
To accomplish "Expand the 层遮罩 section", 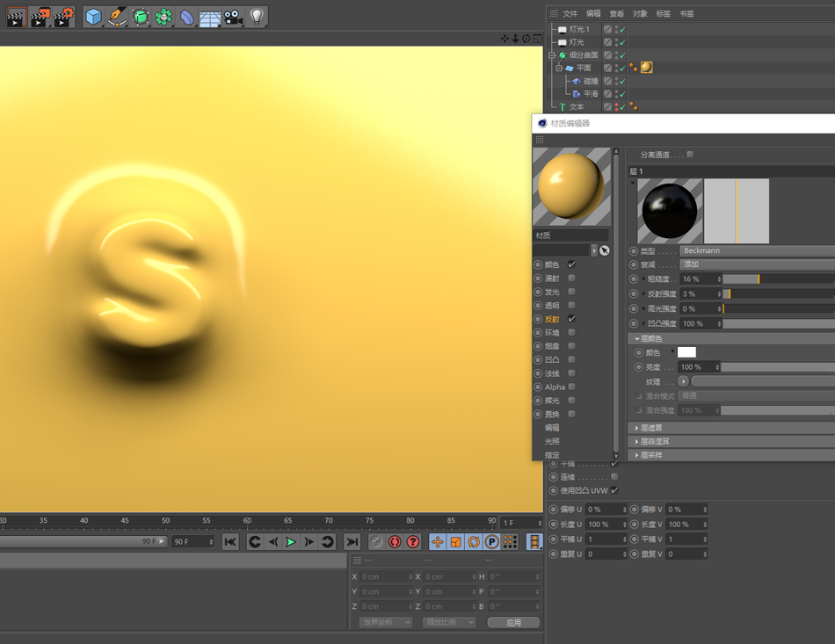I will click(637, 428).
